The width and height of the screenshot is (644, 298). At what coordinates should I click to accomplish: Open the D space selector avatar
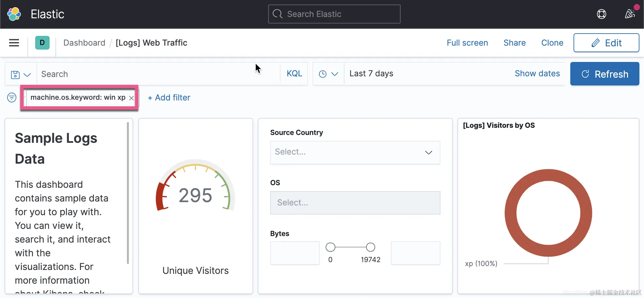point(42,43)
